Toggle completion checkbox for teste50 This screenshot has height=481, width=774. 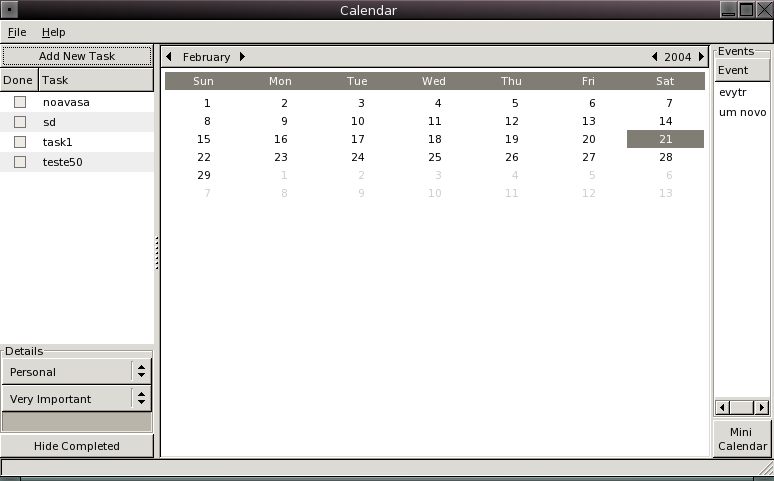pyautogui.click(x=19, y=162)
